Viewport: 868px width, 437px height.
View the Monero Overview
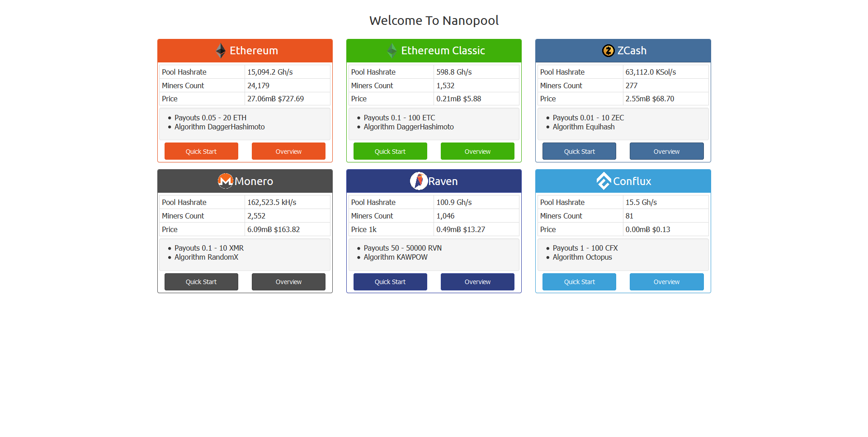[288, 282]
